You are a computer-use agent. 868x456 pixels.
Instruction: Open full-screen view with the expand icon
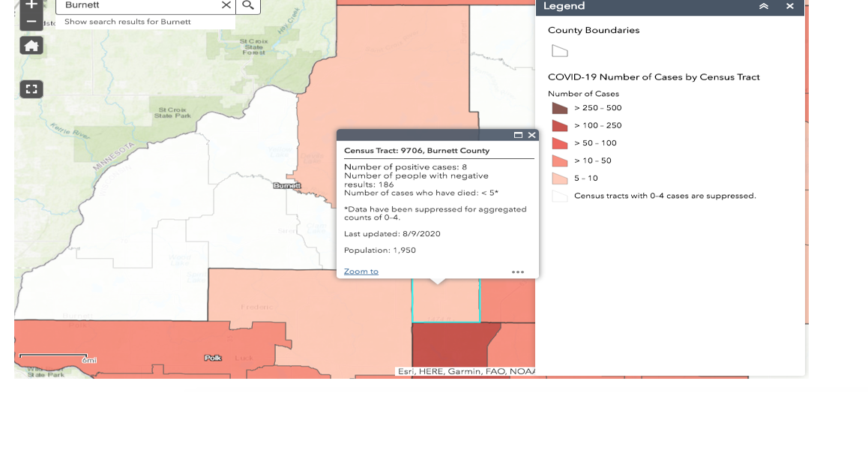coord(31,88)
